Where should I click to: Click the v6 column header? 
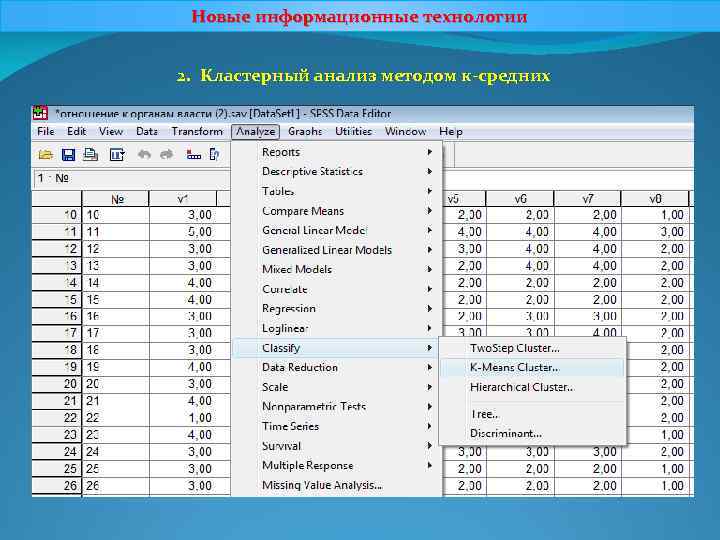click(x=520, y=199)
